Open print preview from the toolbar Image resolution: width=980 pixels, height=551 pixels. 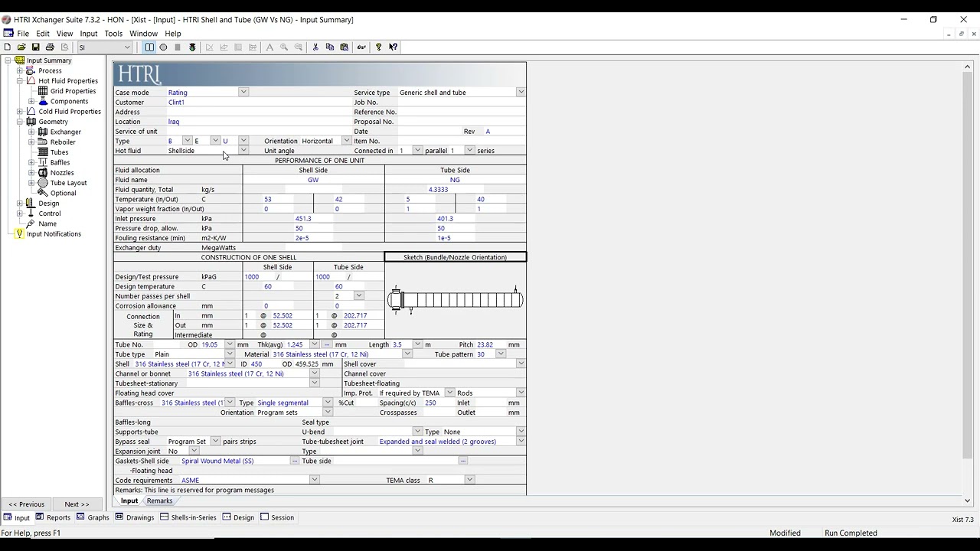pyautogui.click(x=64, y=47)
